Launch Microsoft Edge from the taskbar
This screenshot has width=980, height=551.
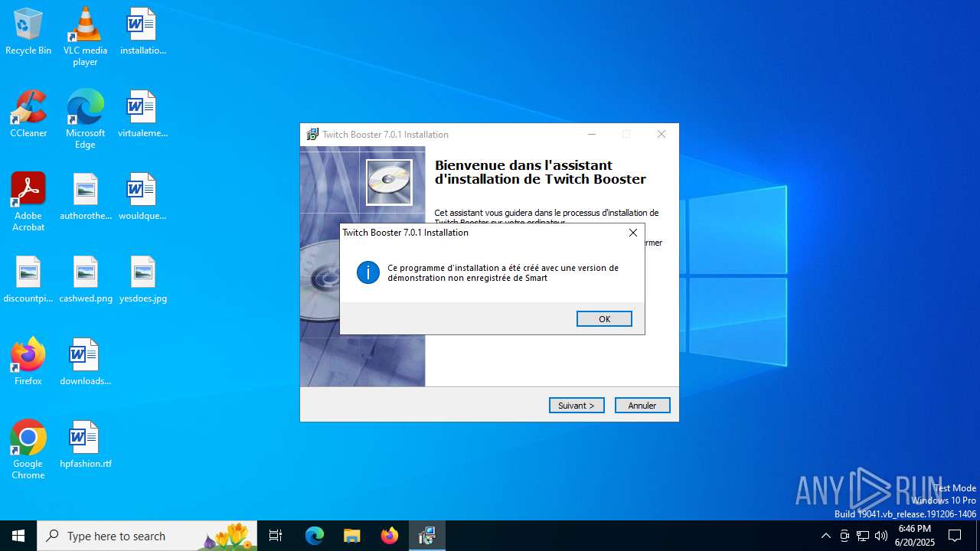pyautogui.click(x=315, y=536)
